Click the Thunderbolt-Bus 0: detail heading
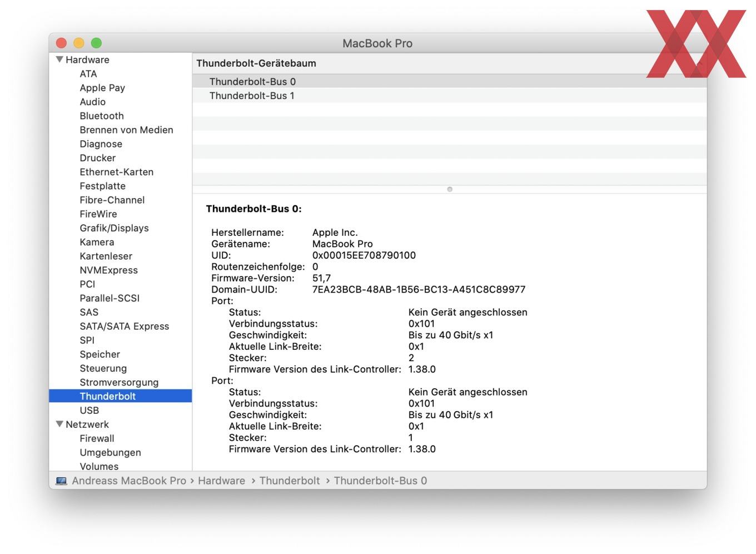 pos(253,209)
